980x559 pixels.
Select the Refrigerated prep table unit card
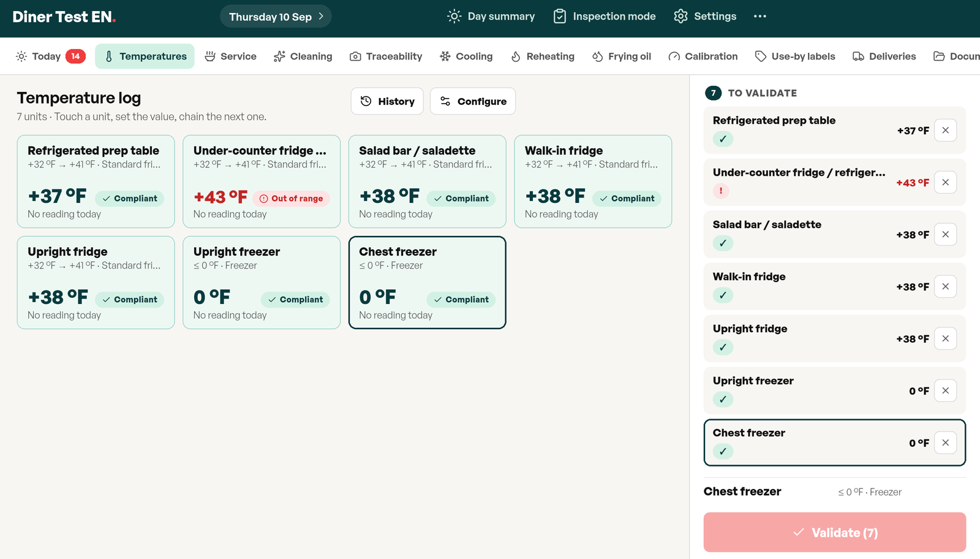click(96, 181)
